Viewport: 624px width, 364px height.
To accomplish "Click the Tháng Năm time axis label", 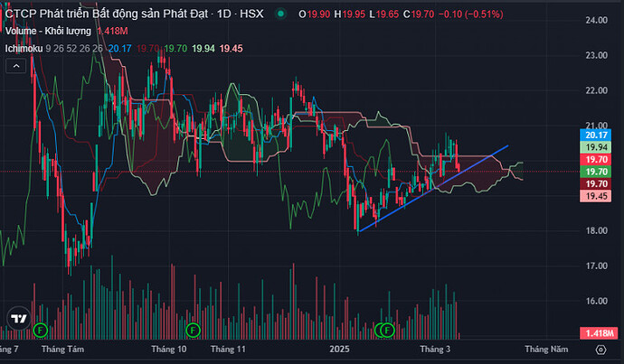I will pos(546,350).
